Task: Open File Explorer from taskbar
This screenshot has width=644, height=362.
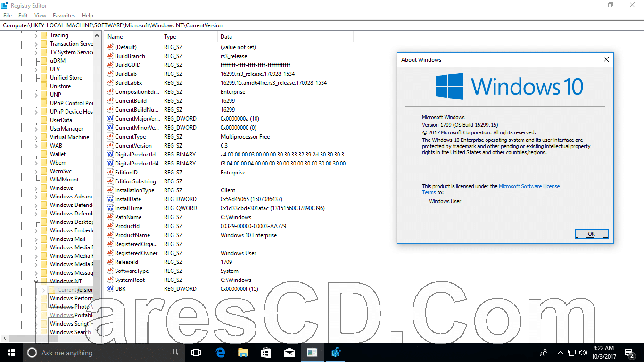Action: coord(243,353)
